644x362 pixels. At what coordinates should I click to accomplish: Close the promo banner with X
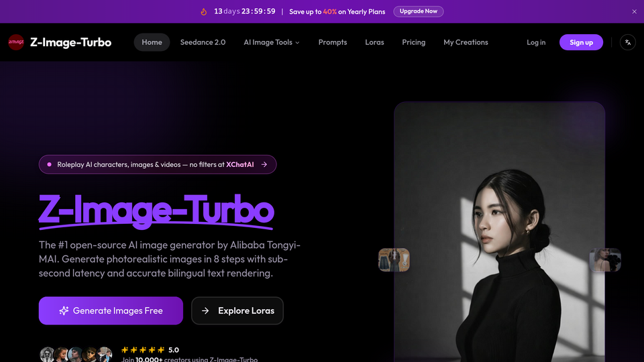click(x=634, y=11)
